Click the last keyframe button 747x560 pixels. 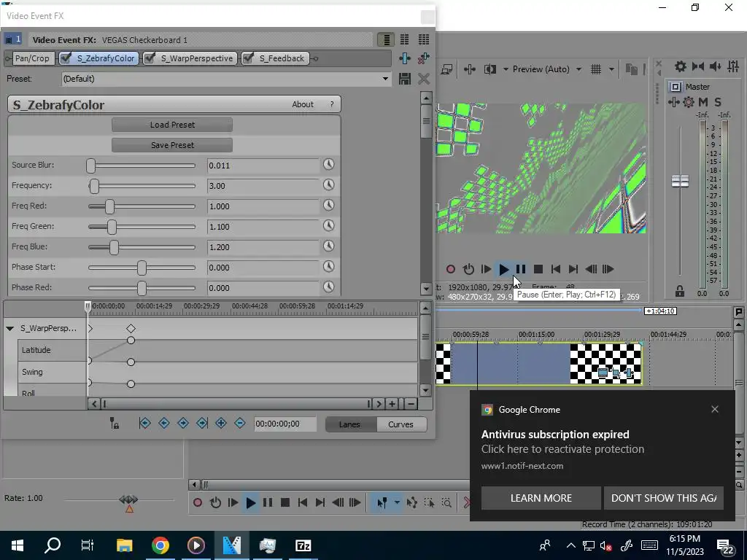point(202,423)
